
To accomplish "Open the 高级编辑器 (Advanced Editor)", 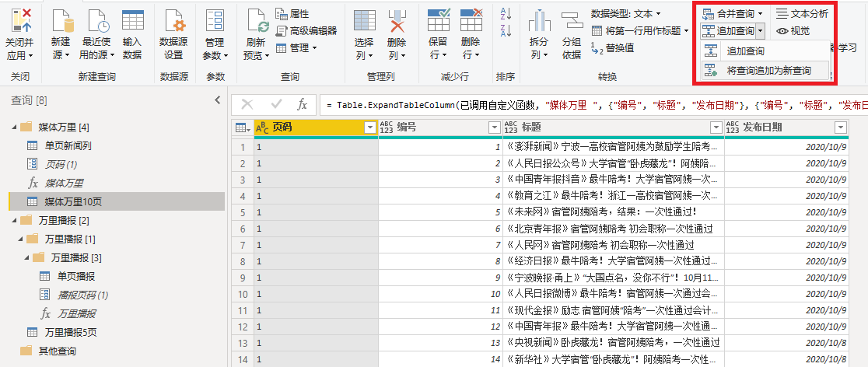I will 306,30.
